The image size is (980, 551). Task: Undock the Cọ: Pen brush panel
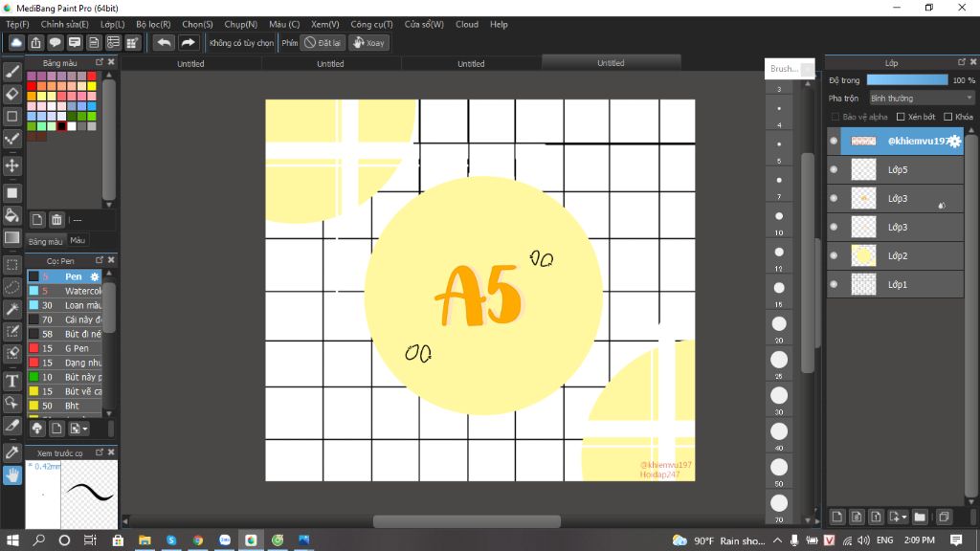tap(100, 260)
